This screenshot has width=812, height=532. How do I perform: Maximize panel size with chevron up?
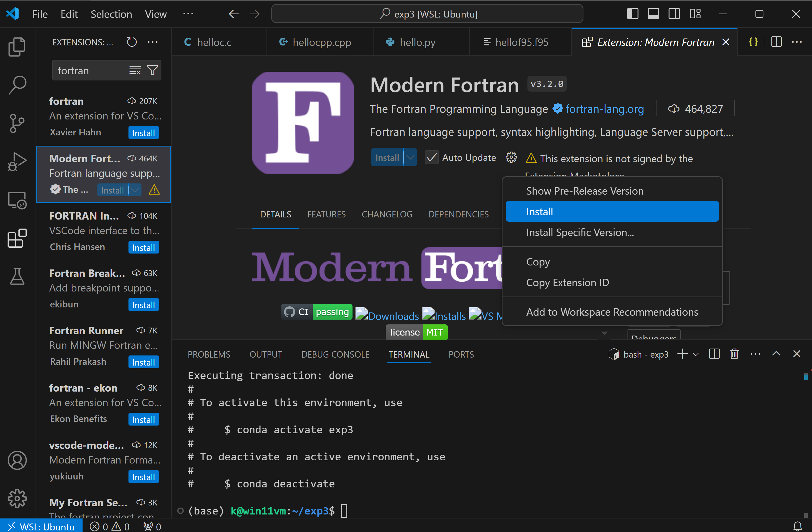point(776,354)
